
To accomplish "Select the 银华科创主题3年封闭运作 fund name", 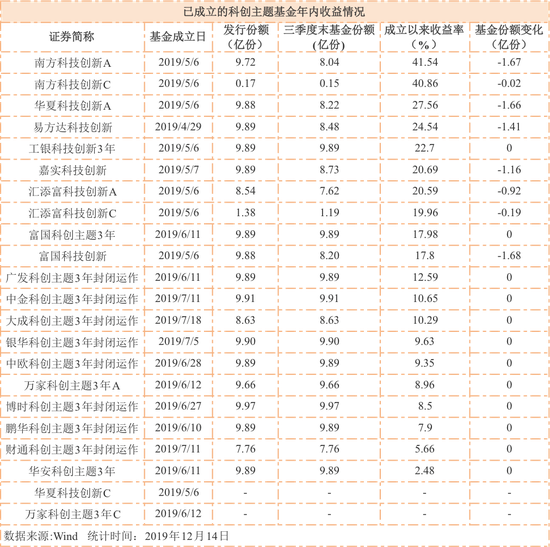I will click(72, 342).
